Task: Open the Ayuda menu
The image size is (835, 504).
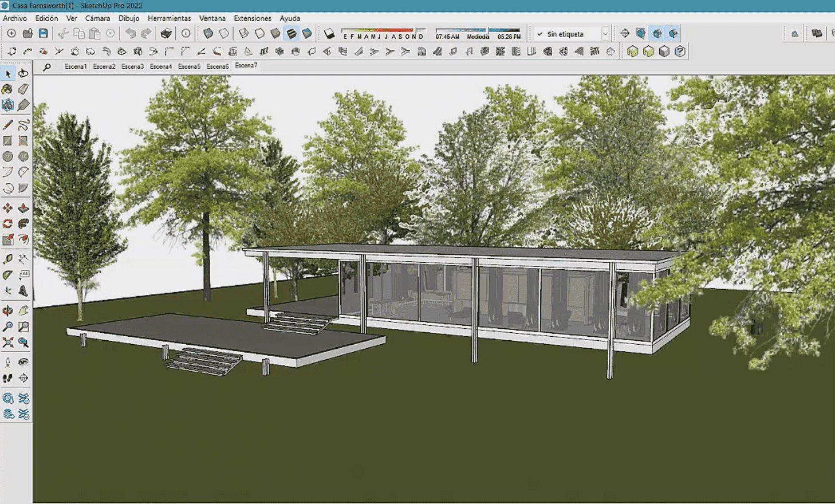Action: [x=290, y=18]
